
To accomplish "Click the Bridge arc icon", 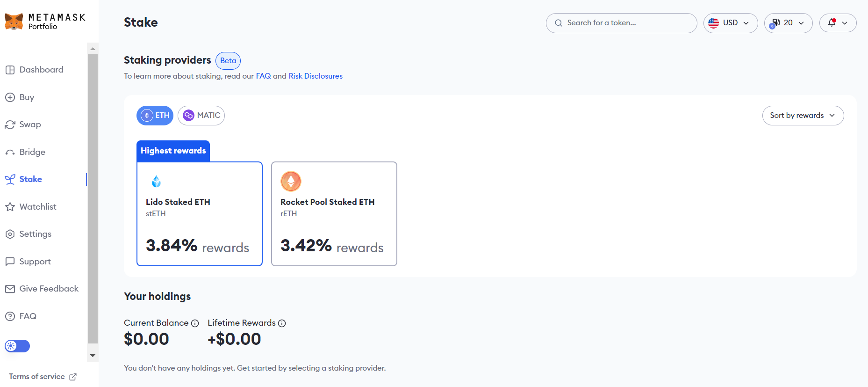I will click(10, 152).
